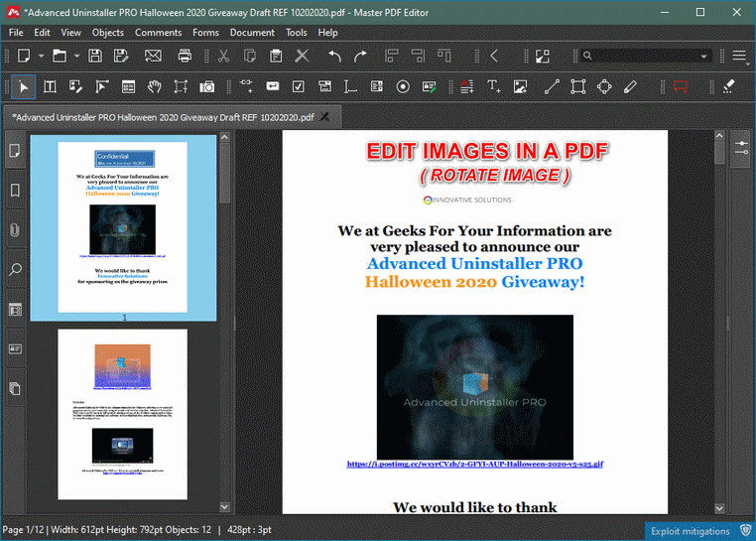Toggle the Pages thumbnail panel icon
Image resolution: width=756 pixels, height=541 pixels.
(x=15, y=151)
